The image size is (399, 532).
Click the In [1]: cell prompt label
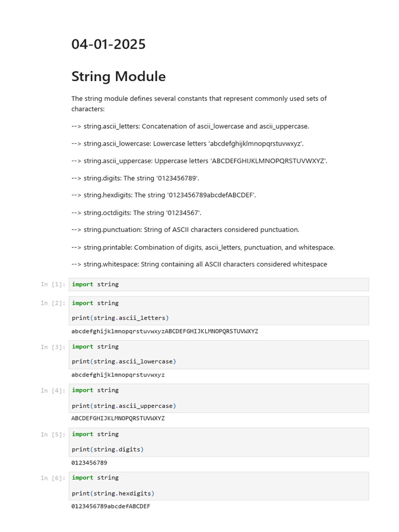coord(54,284)
